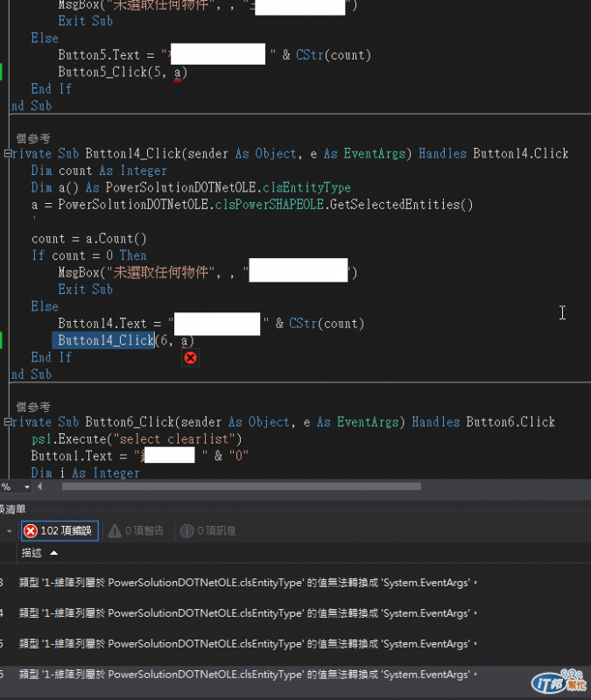Click the iT邦幫忙 logo

click(x=559, y=682)
